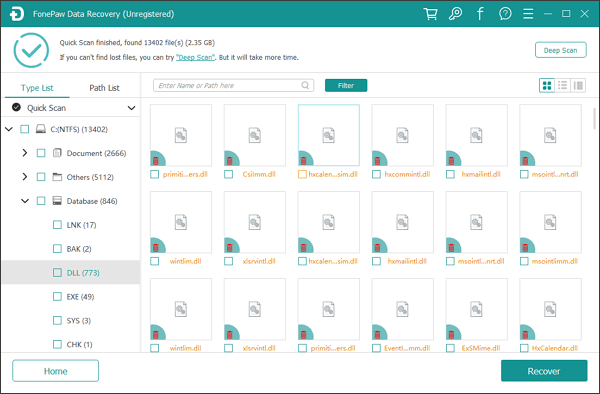The width and height of the screenshot is (600, 394).
Task: Enable the C:(NTFS) drive checkbox
Action: [x=24, y=129]
